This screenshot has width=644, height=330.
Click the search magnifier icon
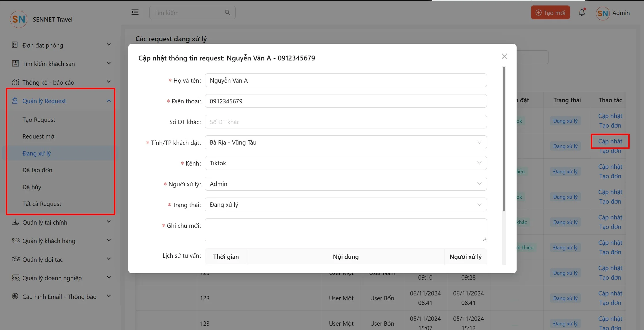[227, 13]
